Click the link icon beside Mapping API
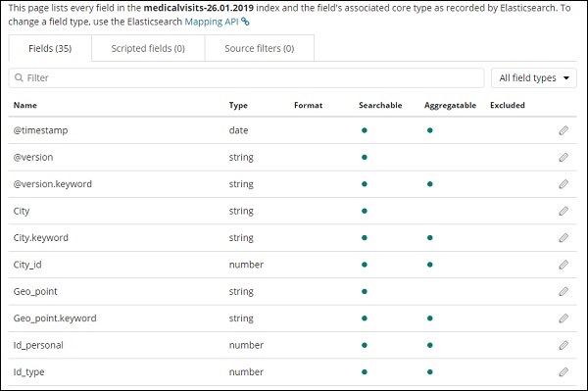The height and width of the screenshot is (391, 588). click(x=245, y=22)
